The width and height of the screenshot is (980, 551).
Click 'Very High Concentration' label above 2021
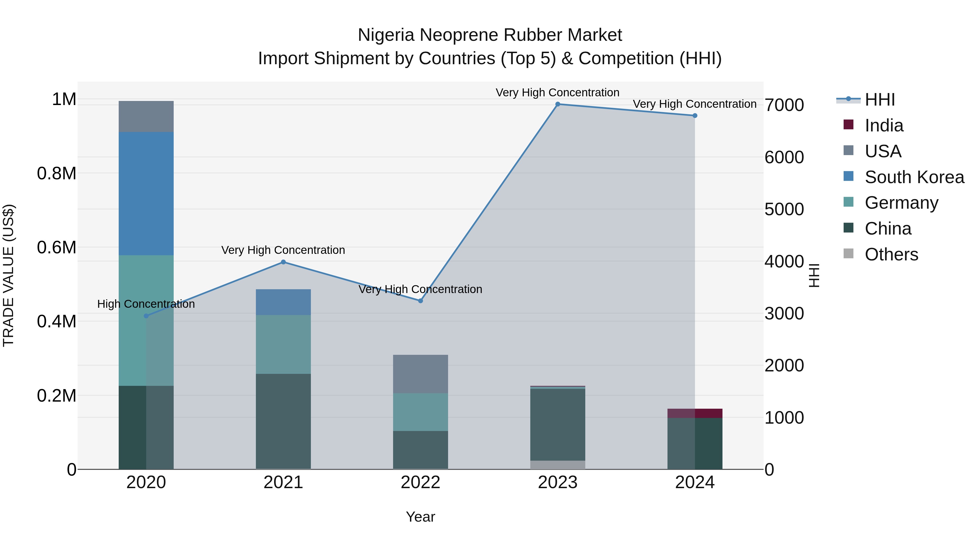coord(283,250)
